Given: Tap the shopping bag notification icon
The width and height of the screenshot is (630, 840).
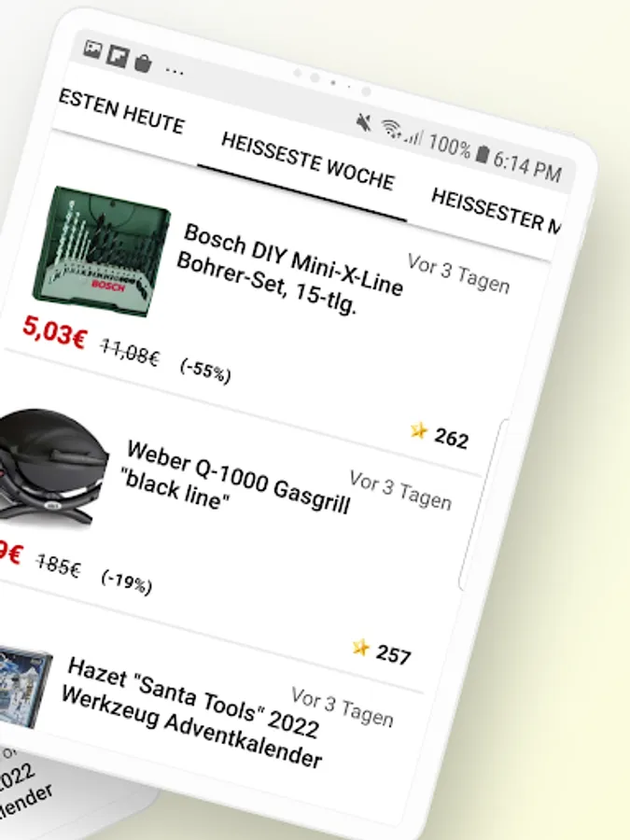Looking at the screenshot, I should click(x=143, y=63).
